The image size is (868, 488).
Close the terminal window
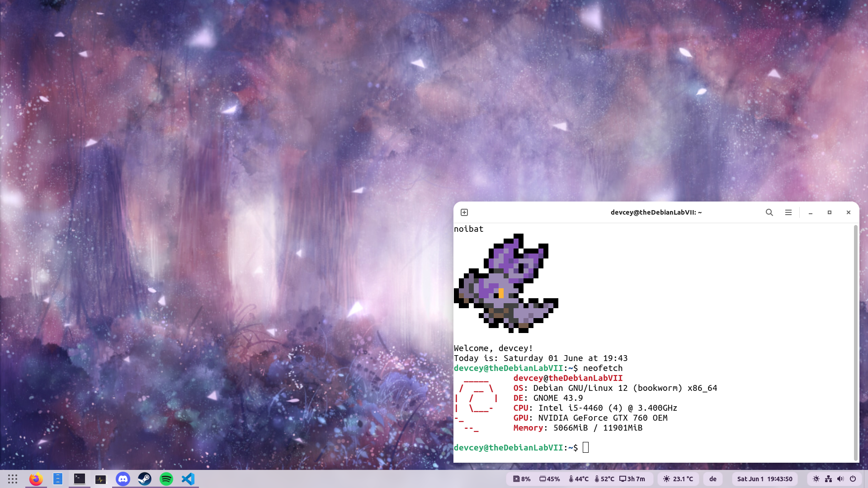849,212
